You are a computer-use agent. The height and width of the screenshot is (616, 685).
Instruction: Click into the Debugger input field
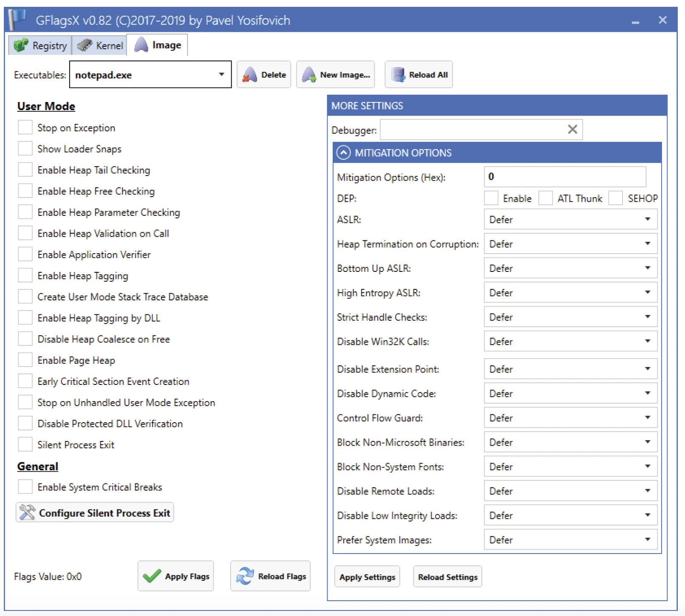pyautogui.click(x=481, y=129)
